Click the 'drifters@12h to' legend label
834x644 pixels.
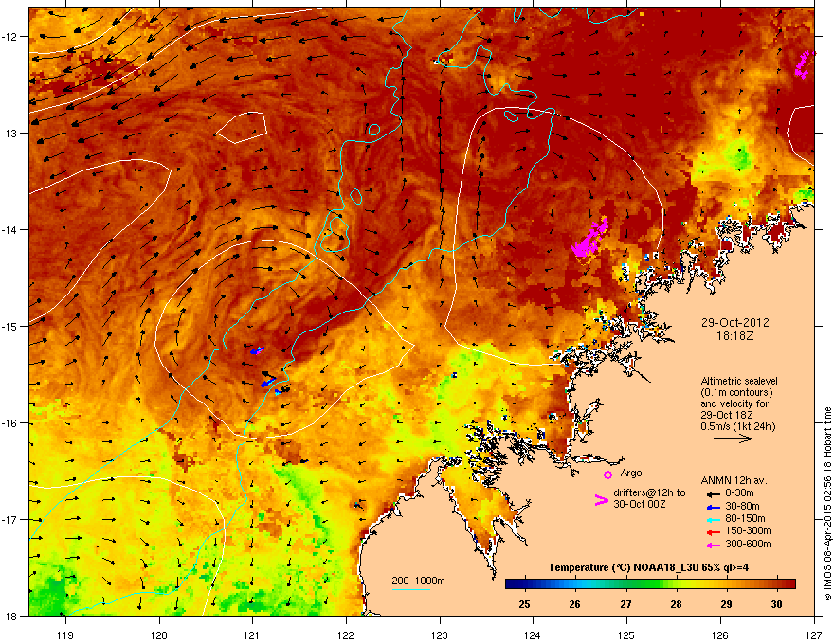point(649,493)
